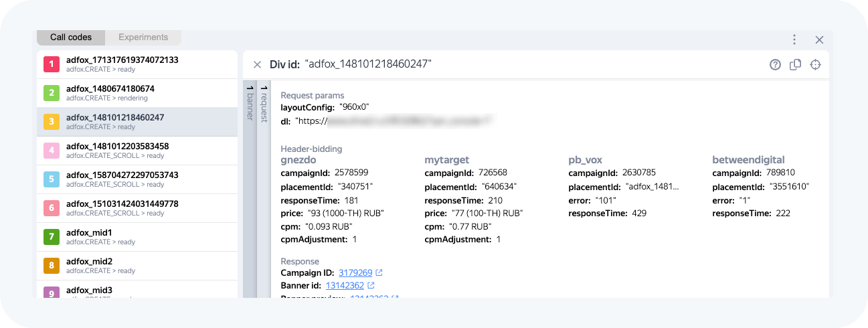This screenshot has height=328, width=868.
Task: Click pb_vox responseTime 429
Action: pos(638,214)
